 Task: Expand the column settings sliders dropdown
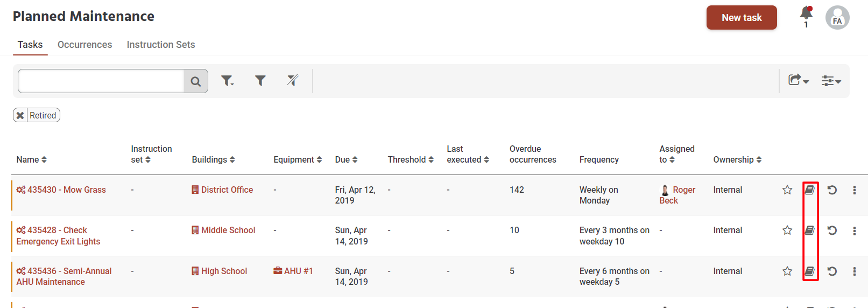(x=831, y=81)
